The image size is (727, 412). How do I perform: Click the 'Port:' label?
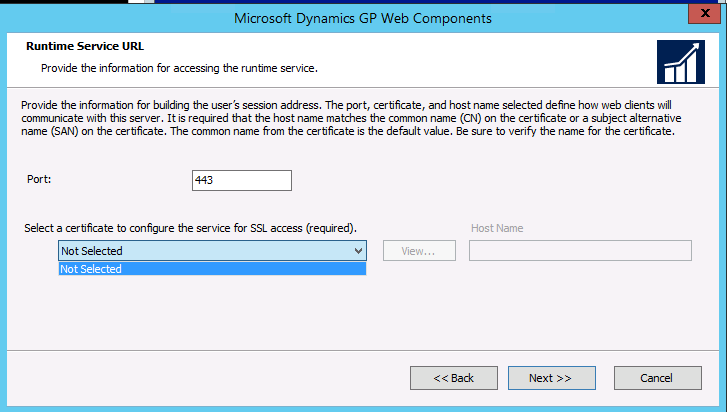point(39,180)
